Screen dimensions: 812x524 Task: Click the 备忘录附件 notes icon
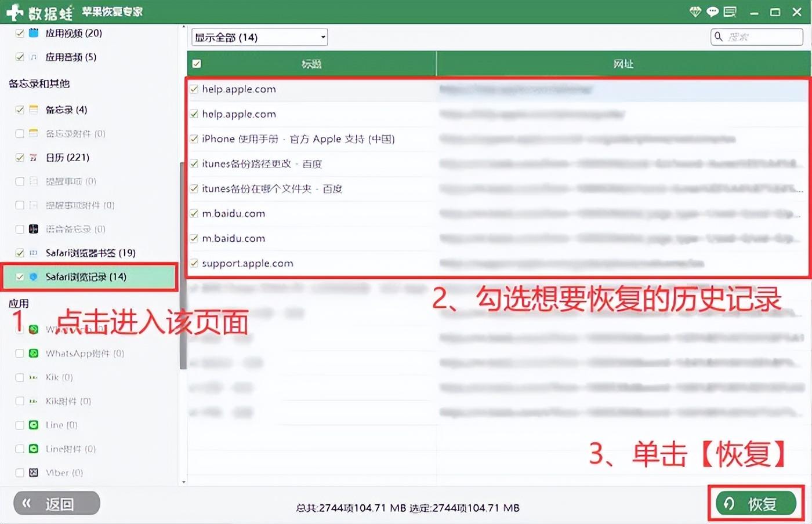coord(34,133)
